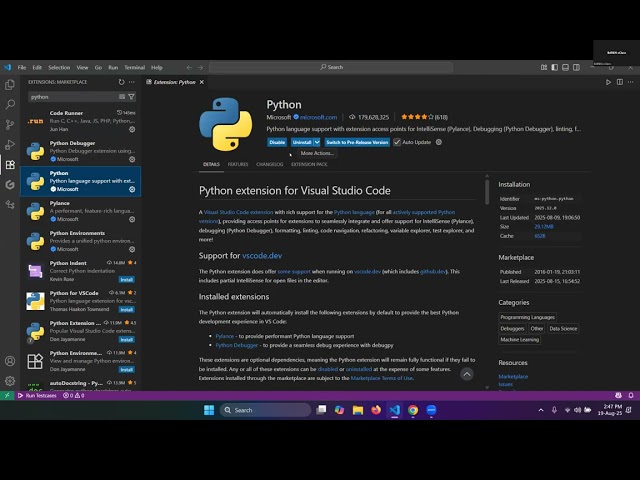Customize layout icon in title bar
The width and height of the screenshot is (640, 480).
tap(544, 67)
